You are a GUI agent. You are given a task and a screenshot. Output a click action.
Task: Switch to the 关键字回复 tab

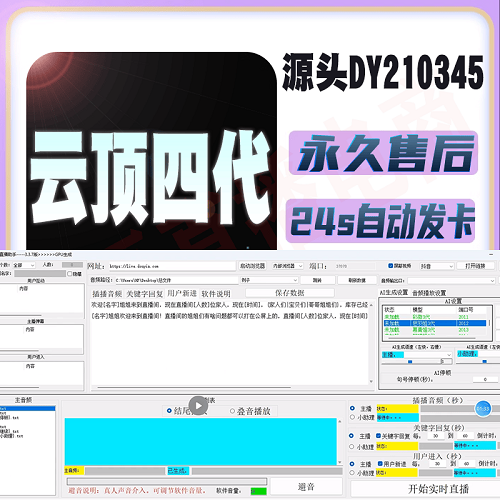(x=144, y=294)
